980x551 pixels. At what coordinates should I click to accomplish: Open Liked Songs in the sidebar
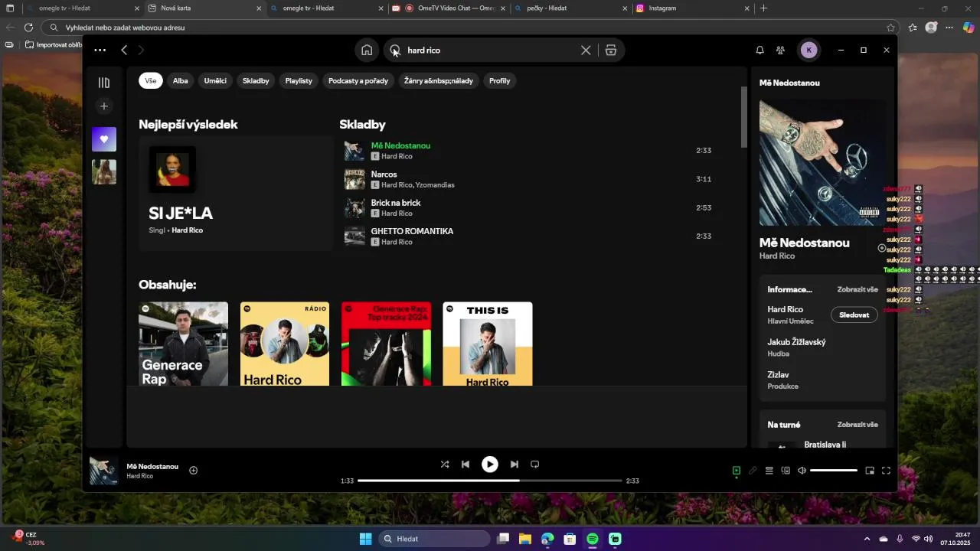[x=104, y=139]
